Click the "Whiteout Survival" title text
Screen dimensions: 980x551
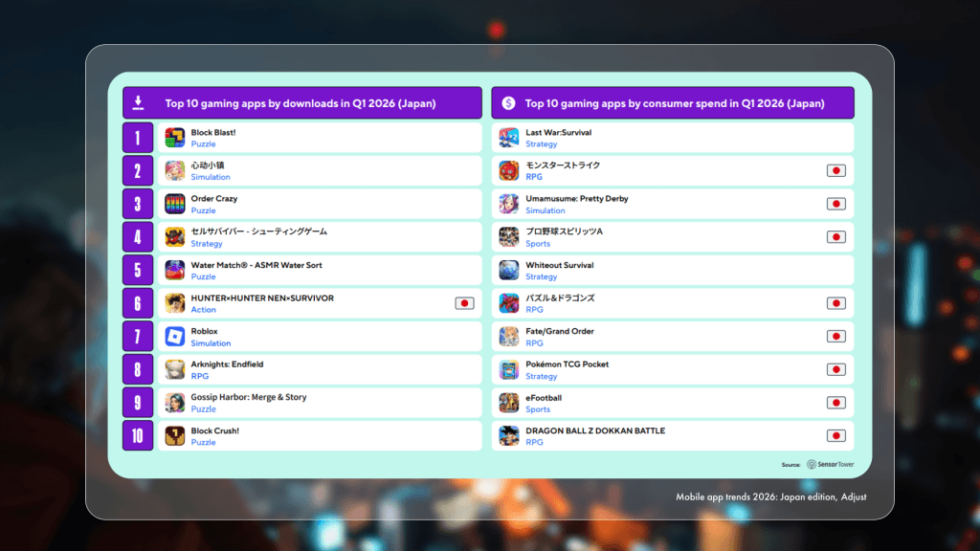(559, 265)
